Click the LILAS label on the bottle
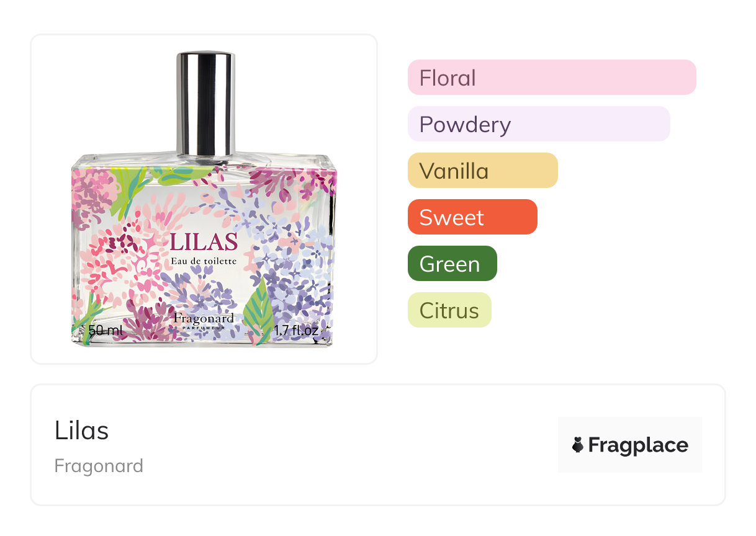The width and height of the screenshot is (756, 536). click(x=204, y=243)
